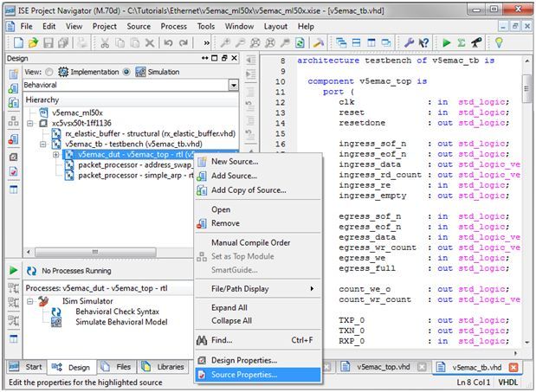The width and height of the screenshot is (536, 392).
Task: Click the lightbulb tips toolbar icon
Action: [499, 42]
